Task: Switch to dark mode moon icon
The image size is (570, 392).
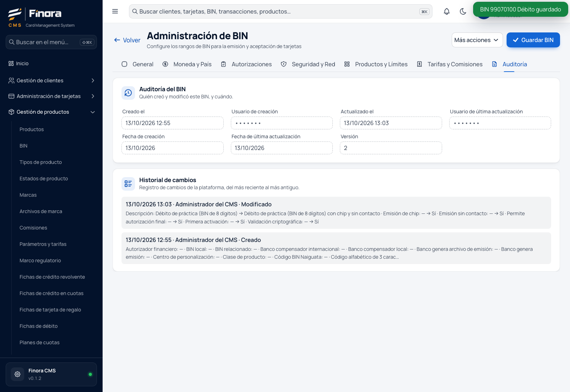Action: click(x=463, y=11)
